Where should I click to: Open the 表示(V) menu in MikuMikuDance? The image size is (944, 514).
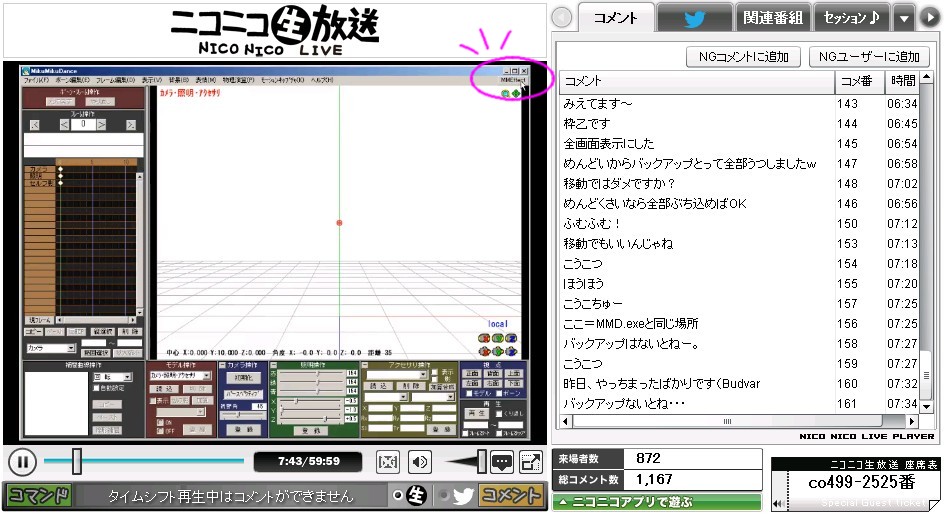152,80
